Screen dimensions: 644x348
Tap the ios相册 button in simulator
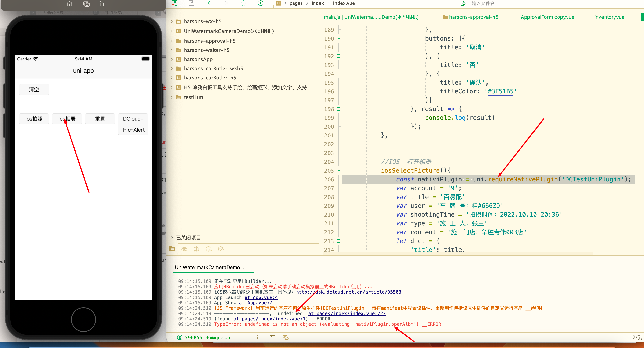(x=67, y=119)
